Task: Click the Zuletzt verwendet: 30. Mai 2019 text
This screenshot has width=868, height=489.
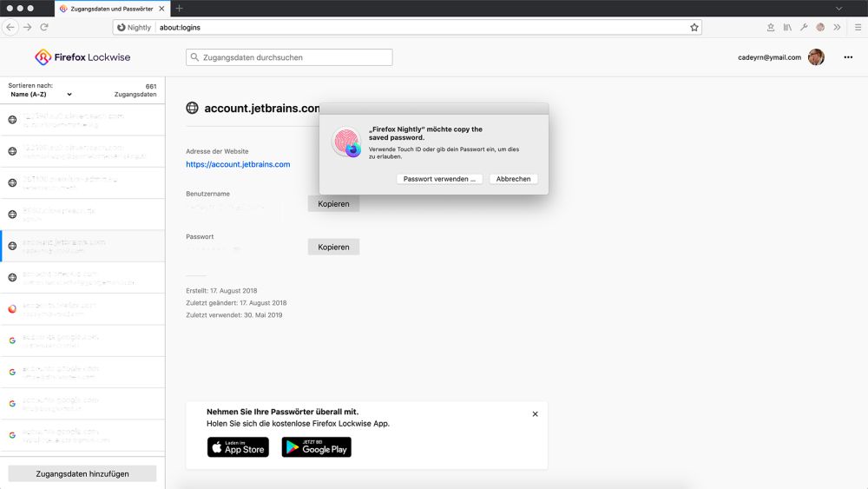Action: point(234,315)
